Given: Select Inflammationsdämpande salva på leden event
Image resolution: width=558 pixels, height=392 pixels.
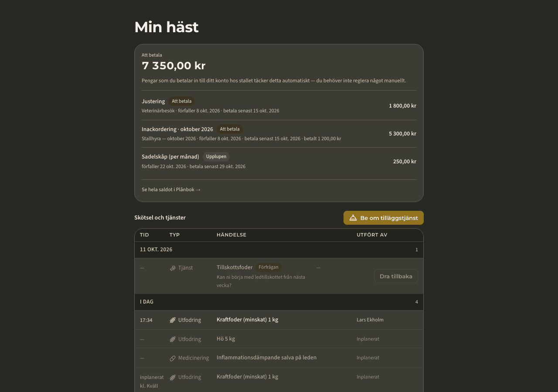Looking at the screenshot, I should click(x=266, y=358).
